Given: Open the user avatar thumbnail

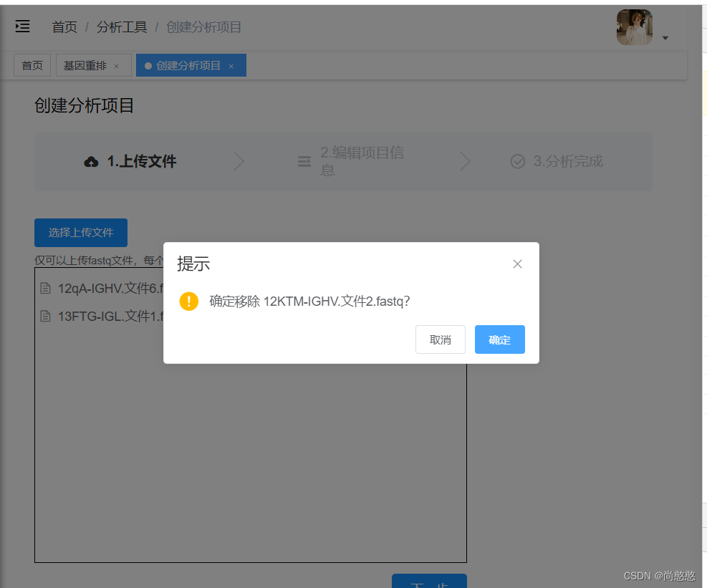Looking at the screenshot, I should (x=635, y=27).
